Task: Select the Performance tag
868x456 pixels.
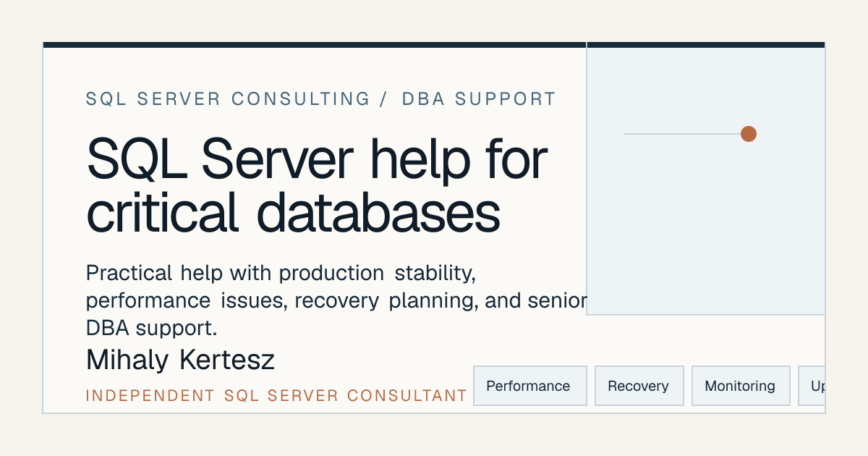Action: point(529,386)
